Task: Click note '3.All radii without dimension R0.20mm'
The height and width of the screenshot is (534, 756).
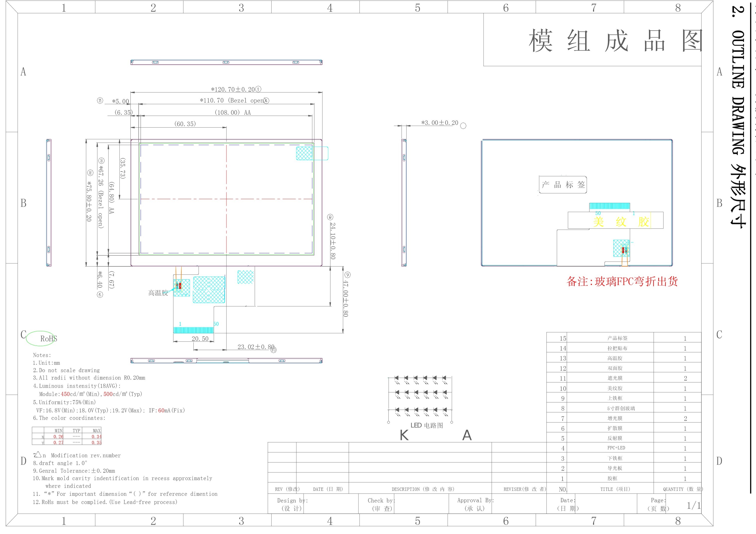Action: point(89,378)
